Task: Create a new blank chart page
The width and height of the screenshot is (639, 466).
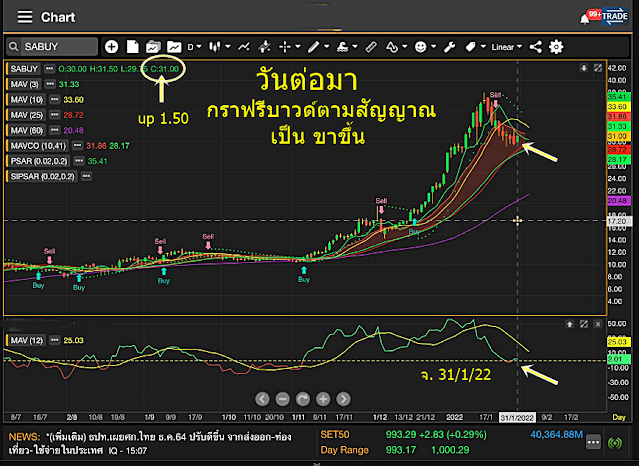Action: tap(132, 47)
